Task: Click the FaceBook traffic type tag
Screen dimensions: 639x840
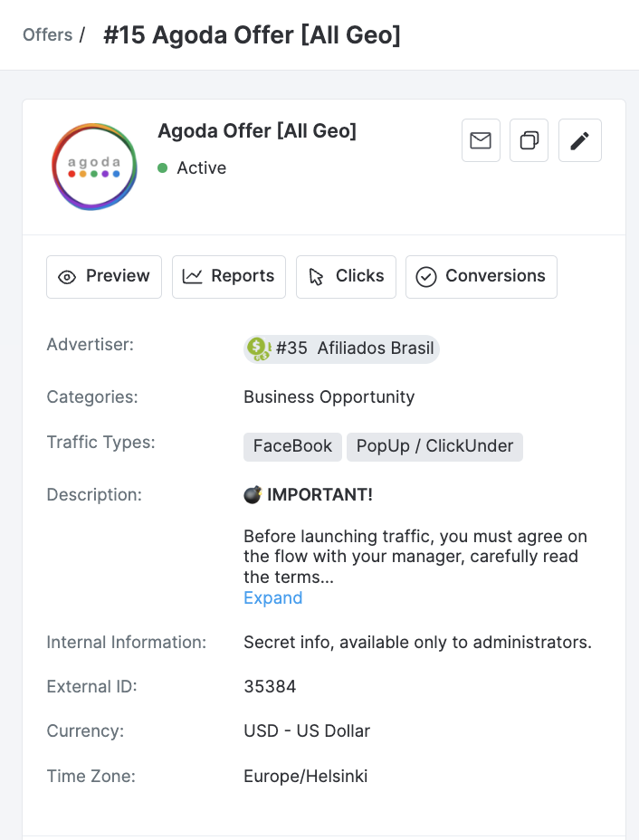Action: coord(292,447)
